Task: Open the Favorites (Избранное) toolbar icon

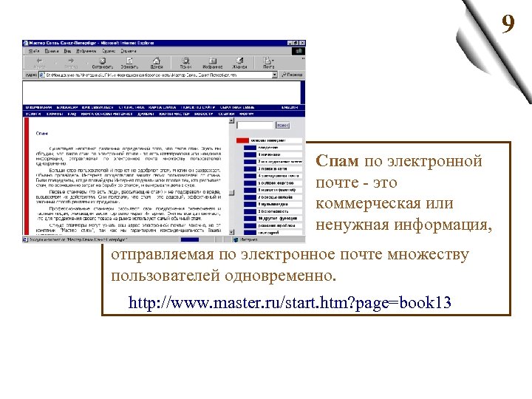Action: pos(212,61)
